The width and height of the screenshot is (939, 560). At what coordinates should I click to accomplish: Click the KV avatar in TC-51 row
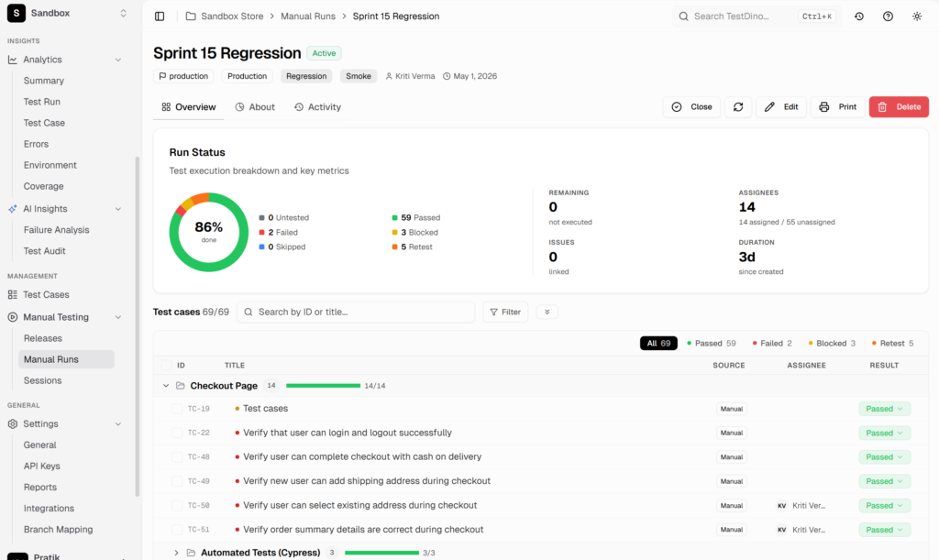(x=781, y=530)
